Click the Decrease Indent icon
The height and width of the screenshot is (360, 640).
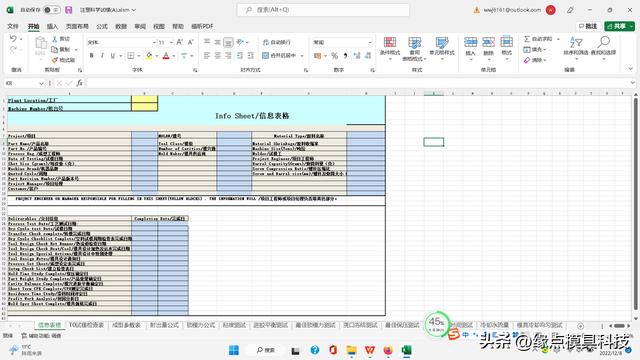coord(240,56)
